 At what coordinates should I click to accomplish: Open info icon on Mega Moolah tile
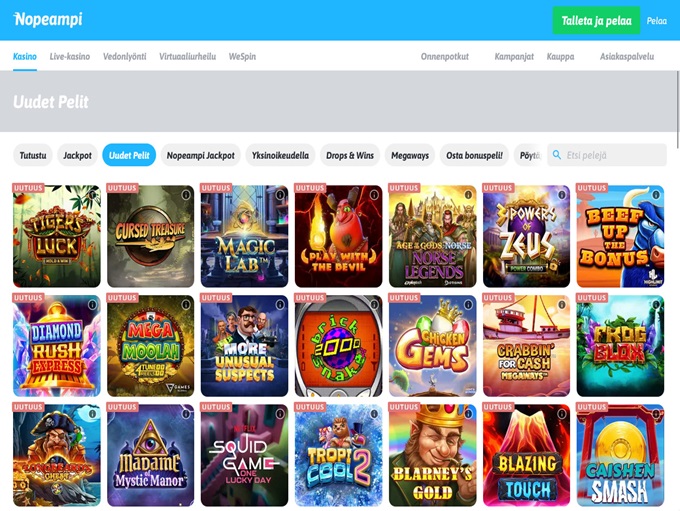[186, 305]
